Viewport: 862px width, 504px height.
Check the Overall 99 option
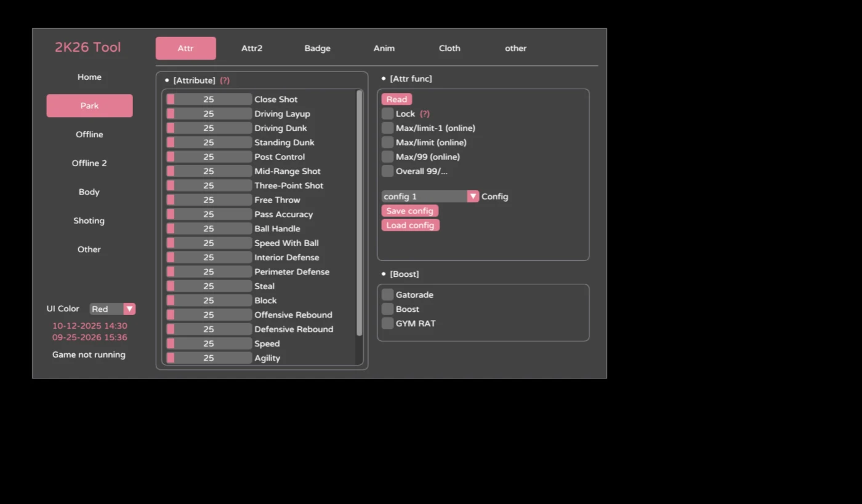[387, 171]
